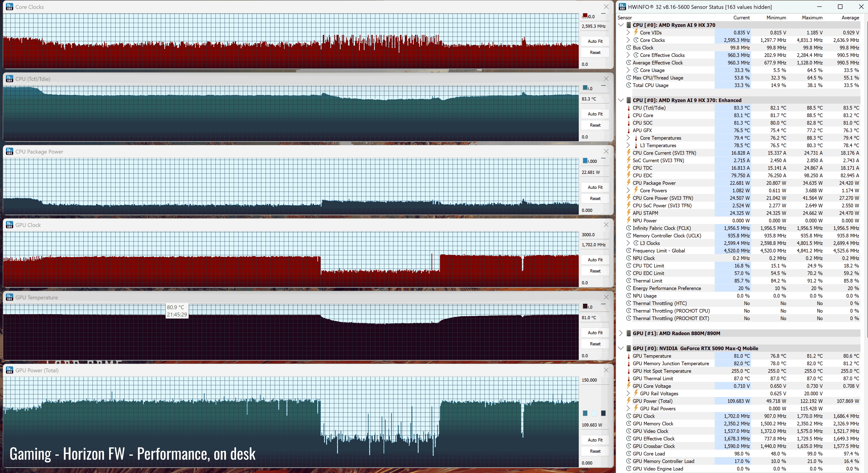Expand the Core VIDs sensor row

[x=628, y=32]
